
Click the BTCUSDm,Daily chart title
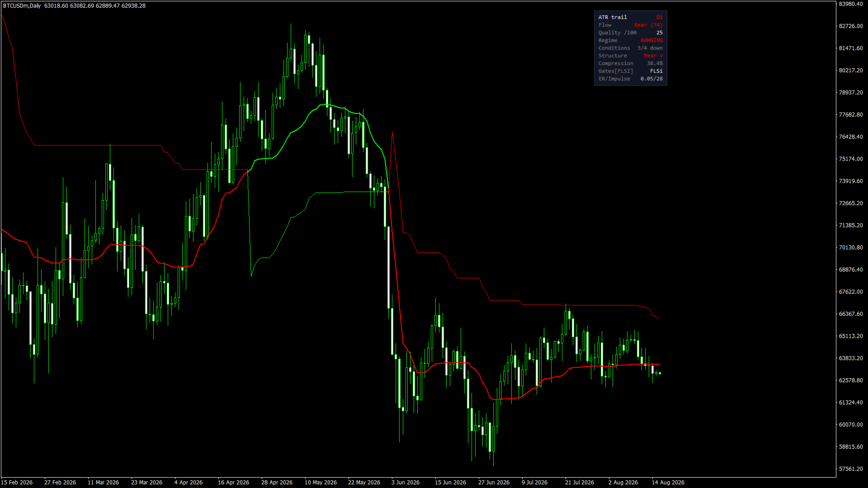pyautogui.click(x=22, y=6)
